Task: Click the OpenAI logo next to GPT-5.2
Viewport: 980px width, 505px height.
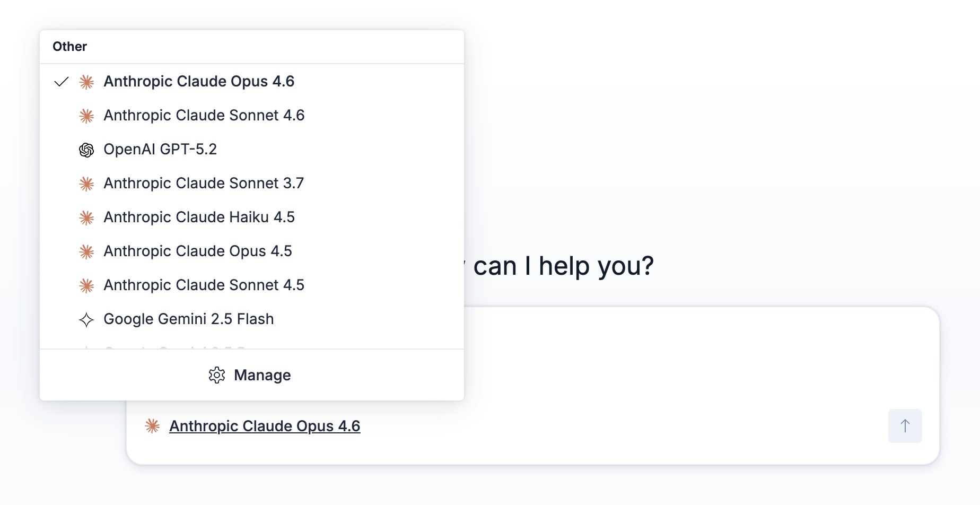Action: tap(86, 150)
